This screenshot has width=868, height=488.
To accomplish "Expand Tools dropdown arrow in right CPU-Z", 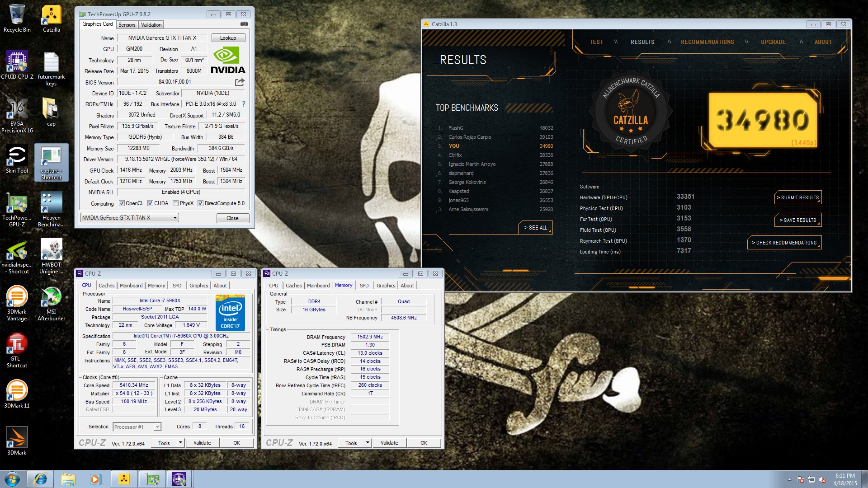I will [x=368, y=443].
